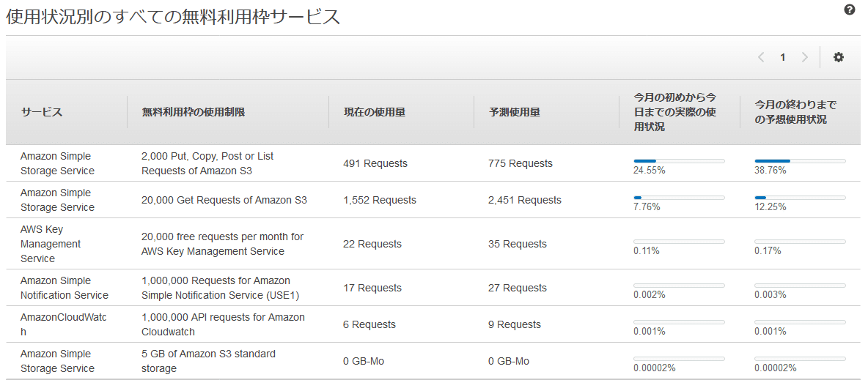
Task: Click 今月の終わりまでの予想使用状況 column header
Action: pyautogui.click(x=796, y=112)
